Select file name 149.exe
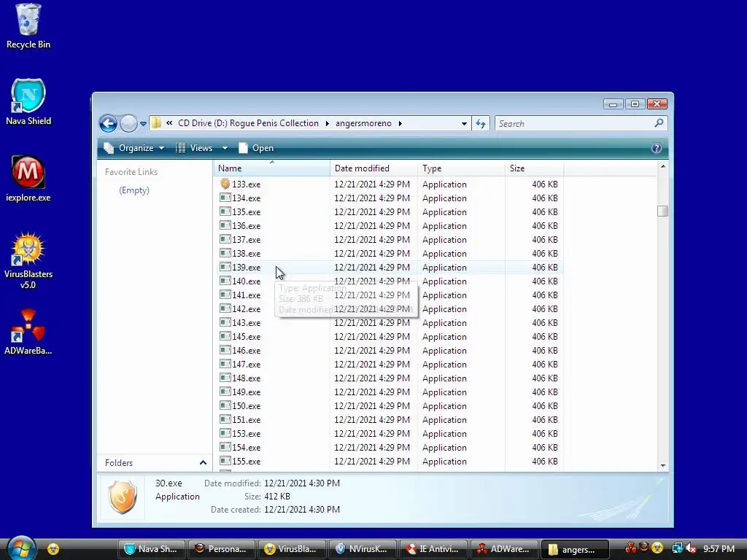 [x=247, y=392]
